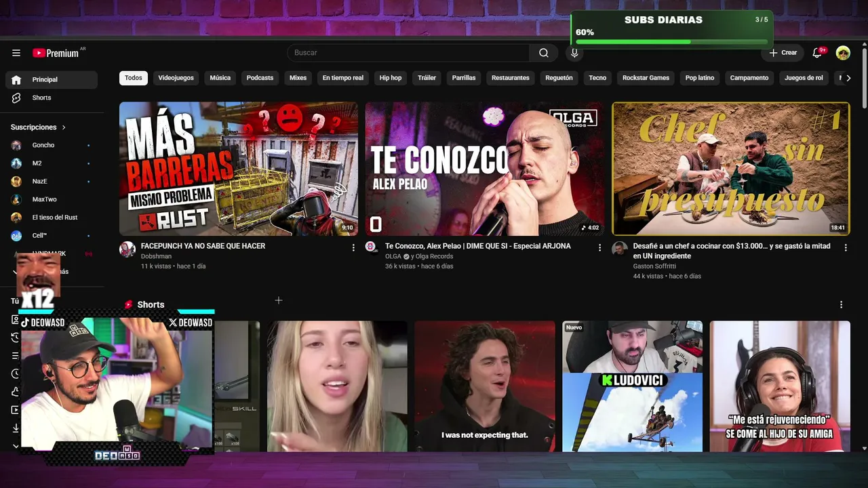The width and height of the screenshot is (868, 488).
Task: Open the Cell™ channel avatar
Action: (16, 236)
